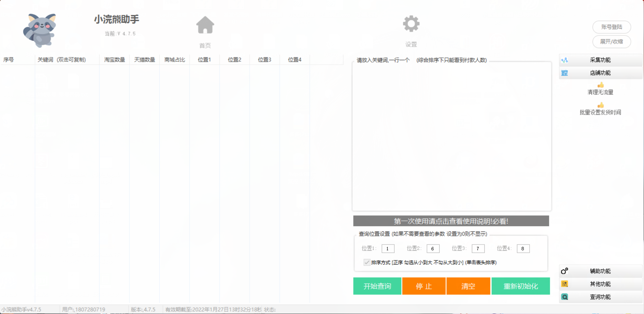The width and height of the screenshot is (644, 314).
Task: Click the raccoon mascot logo
Action: point(40,30)
